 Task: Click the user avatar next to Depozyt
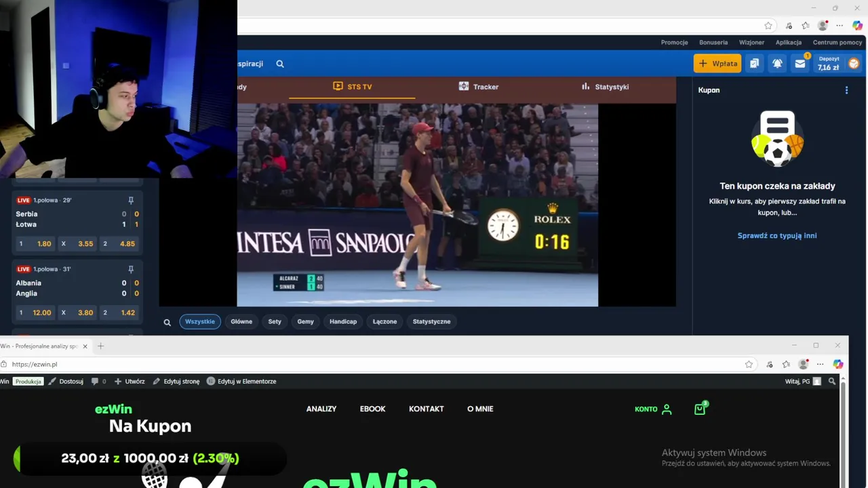point(854,64)
